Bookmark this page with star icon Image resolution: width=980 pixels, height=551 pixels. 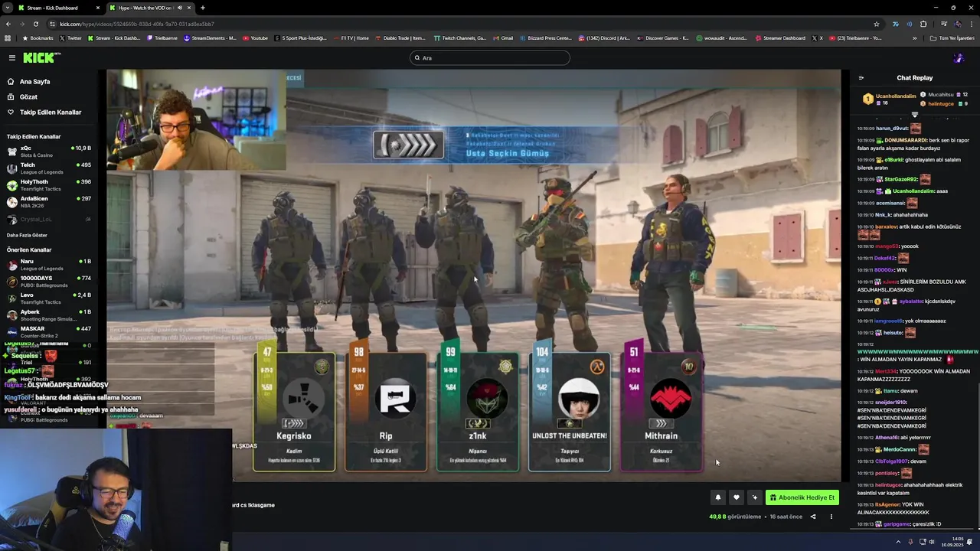point(877,24)
